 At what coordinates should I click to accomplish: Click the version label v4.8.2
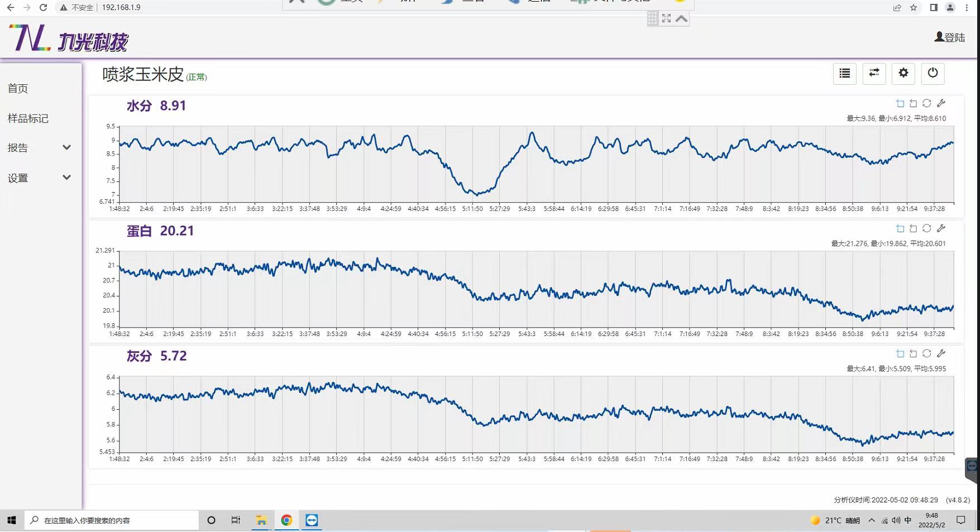pos(959,500)
